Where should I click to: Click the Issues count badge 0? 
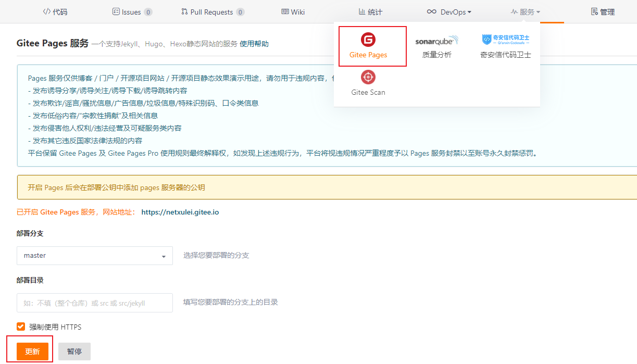tap(148, 12)
